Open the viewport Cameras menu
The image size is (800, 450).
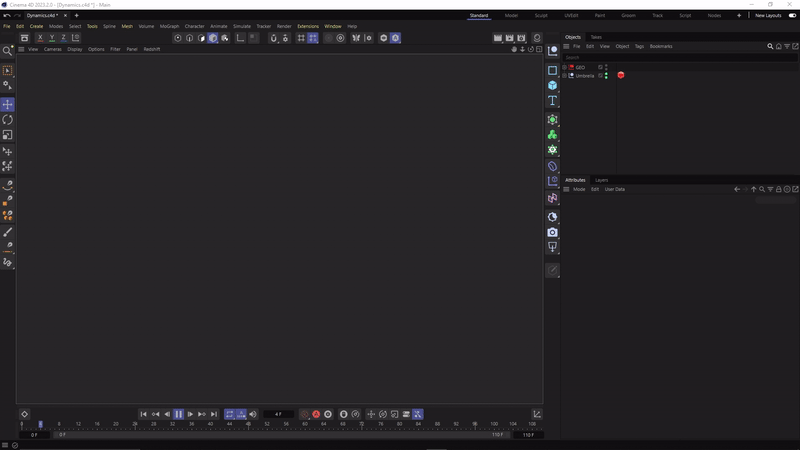tap(52, 49)
